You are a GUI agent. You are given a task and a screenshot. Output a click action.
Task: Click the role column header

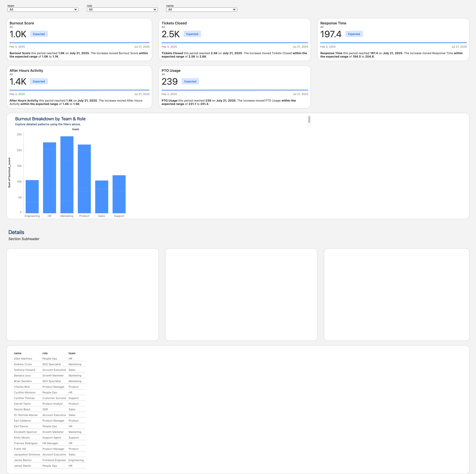coord(45,353)
